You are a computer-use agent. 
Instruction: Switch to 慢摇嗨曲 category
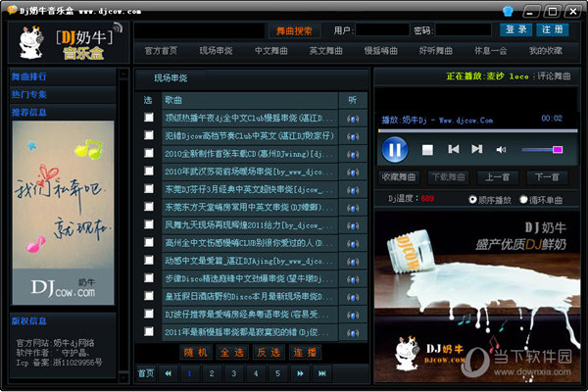[380, 51]
